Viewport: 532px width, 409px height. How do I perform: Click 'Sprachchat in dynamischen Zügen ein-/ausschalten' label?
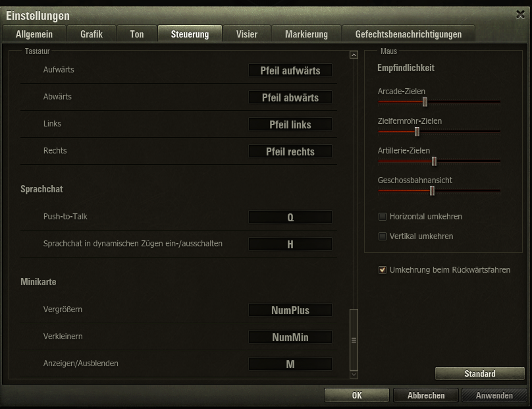(132, 244)
